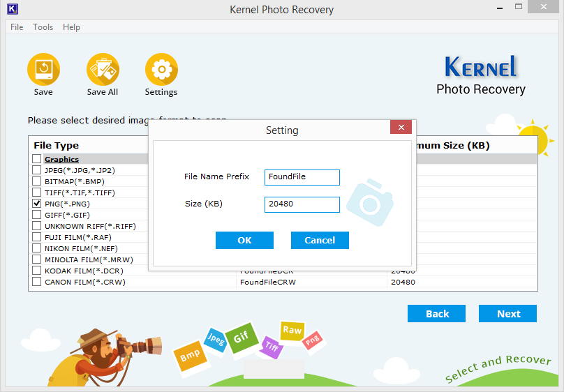Image resolution: width=564 pixels, height=392 pixels.
Task: Click Cancel in the Setting dialog
Action: tap(320, 240)
